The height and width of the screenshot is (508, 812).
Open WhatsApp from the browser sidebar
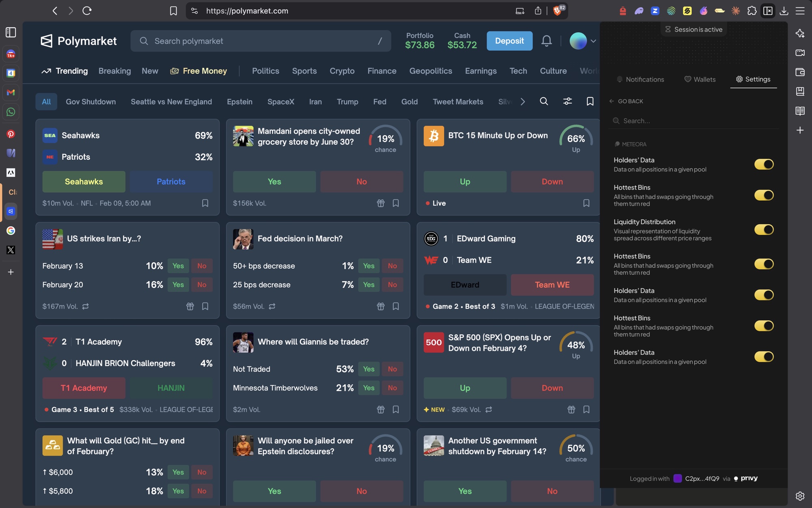(11, 112)
